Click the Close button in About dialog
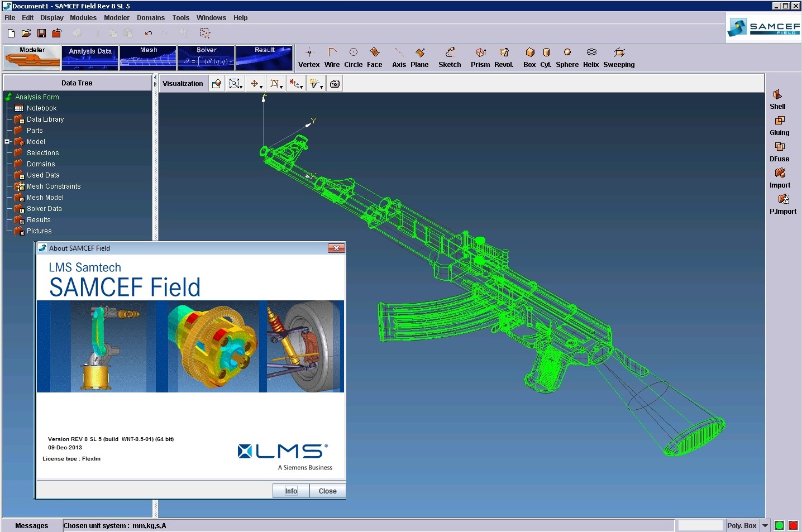 pos(328,491)
